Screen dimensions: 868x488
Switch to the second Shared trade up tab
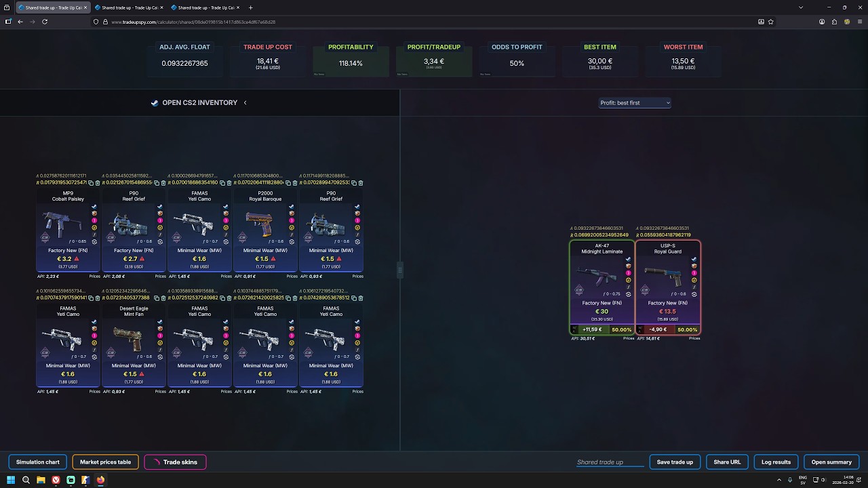(x=127, y=7)
